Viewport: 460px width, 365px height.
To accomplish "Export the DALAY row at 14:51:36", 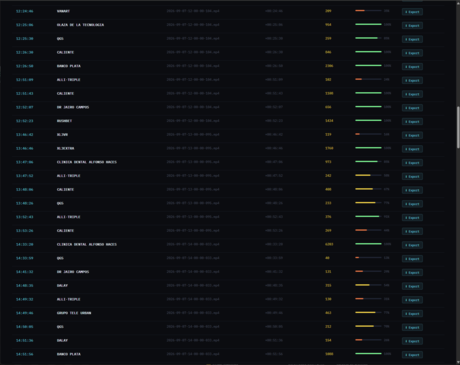I will [412, 341].
